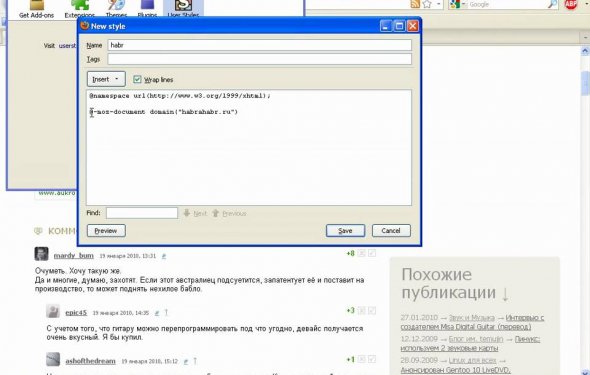
Task: Toggle the Wrap lines checkbox
Action: pos(137,79)
